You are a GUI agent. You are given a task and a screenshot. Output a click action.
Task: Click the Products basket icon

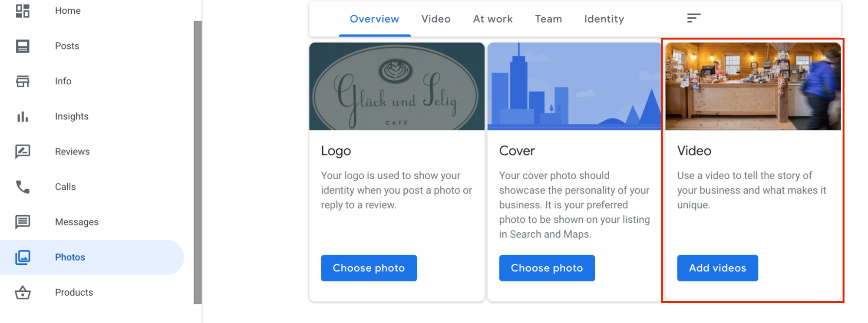click(23, 293)
